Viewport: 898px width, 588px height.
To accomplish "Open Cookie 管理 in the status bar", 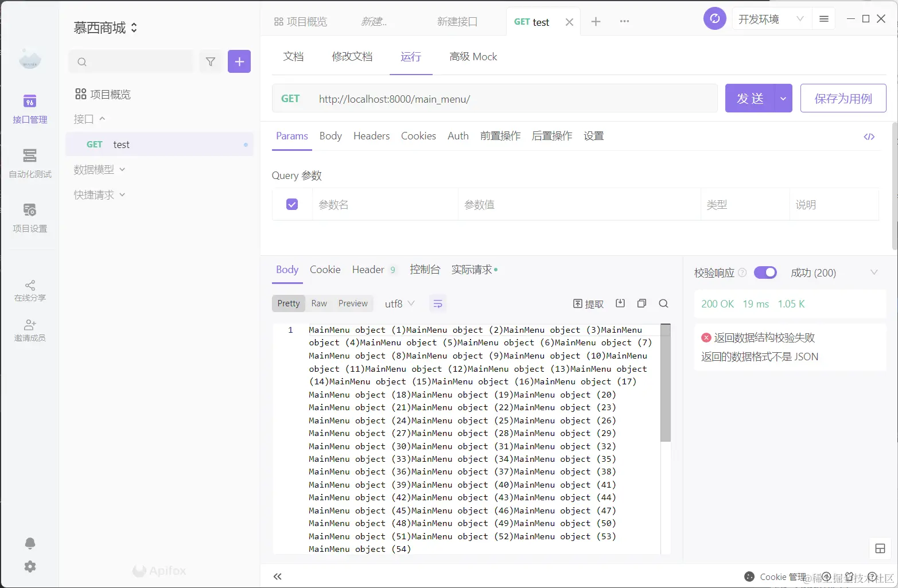I will (775, 577).
